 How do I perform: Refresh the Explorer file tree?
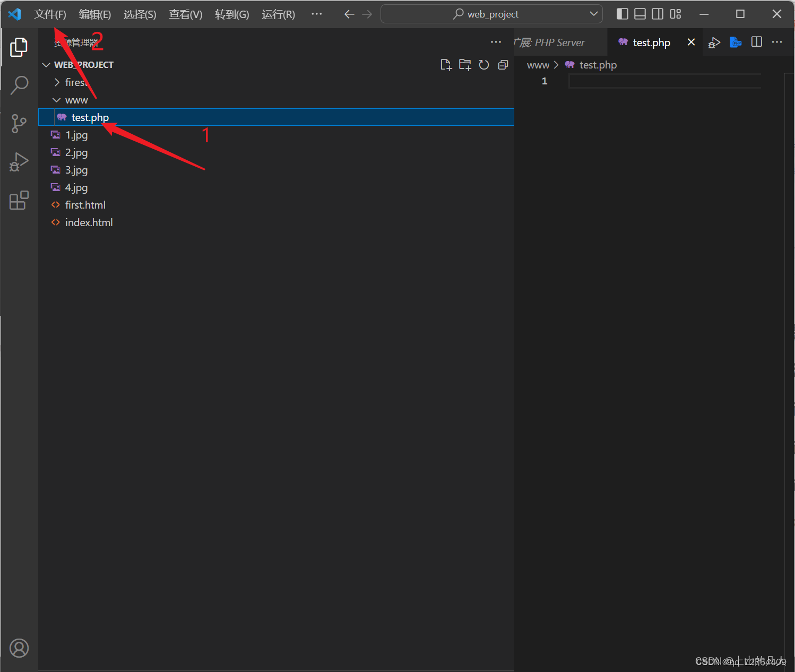coord(484,65)
